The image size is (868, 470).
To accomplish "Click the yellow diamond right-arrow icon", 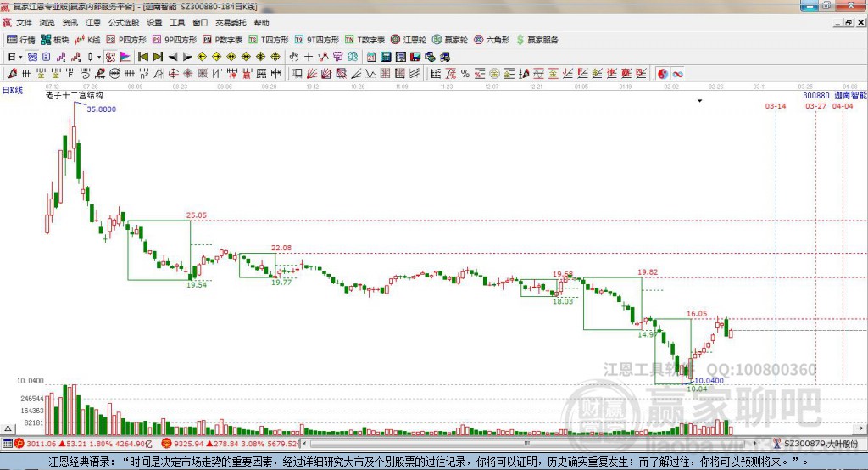I will (x=216, y=57).
